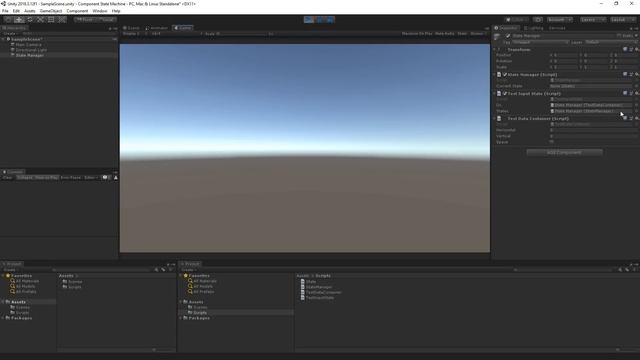Toggle State Manager object active checkbox

pos(508,36)
